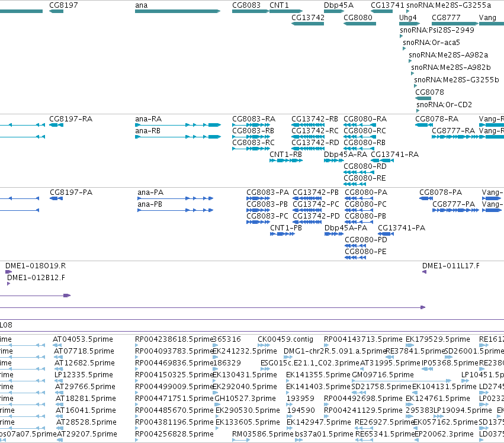Click the CG8197 gene label
This screenshot has height=443, width=504.
(x=63, y=5)
